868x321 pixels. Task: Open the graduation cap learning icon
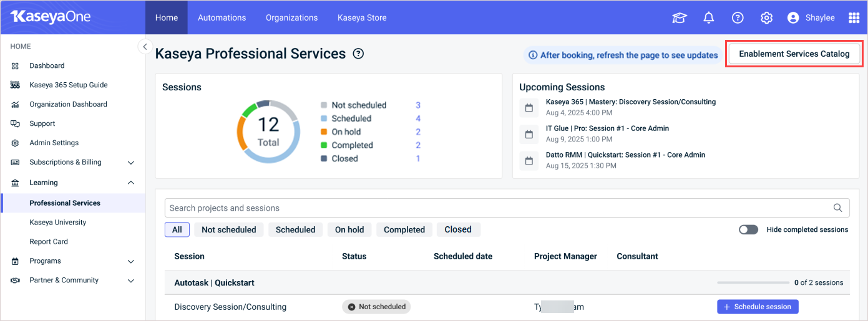click(x=679, y=18)
